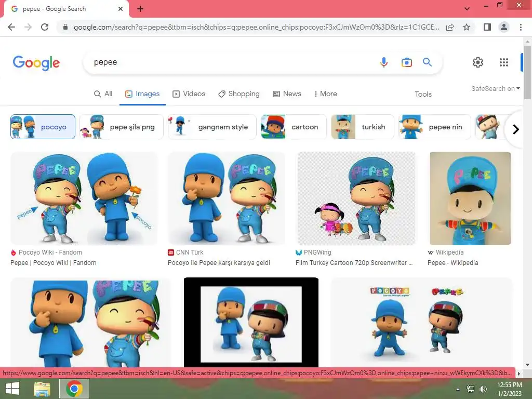532x399 pixels.
Task: Switch to the All results tab
Action: [103, 94]
